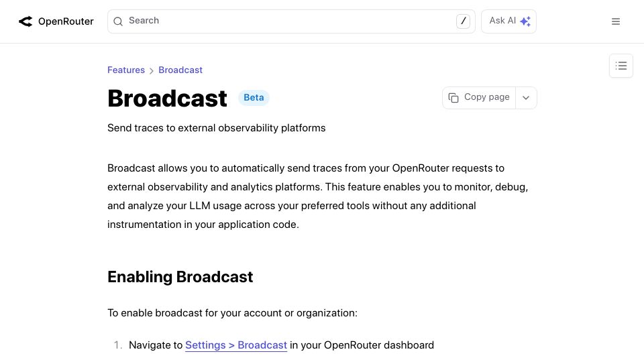Open the table of contents icon
Image resolution: width=644 pixels, height=362 pixels.
tap(621, 66)
